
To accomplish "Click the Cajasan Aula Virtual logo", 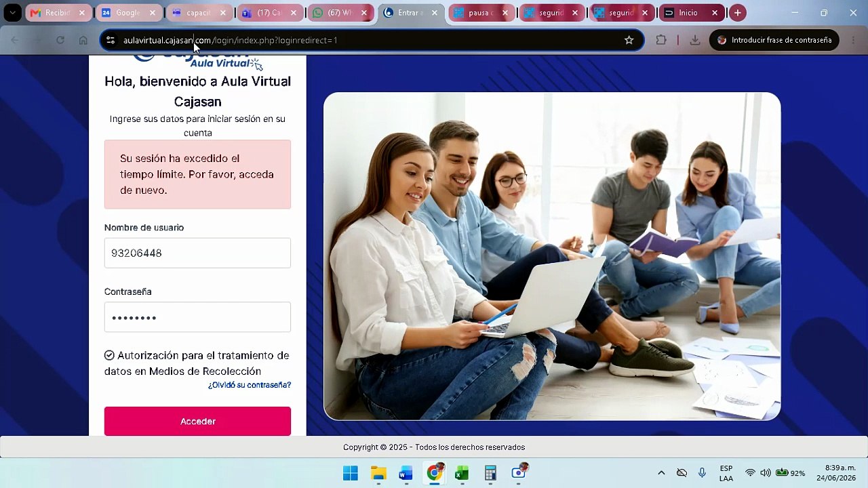I will pos(197,62).
